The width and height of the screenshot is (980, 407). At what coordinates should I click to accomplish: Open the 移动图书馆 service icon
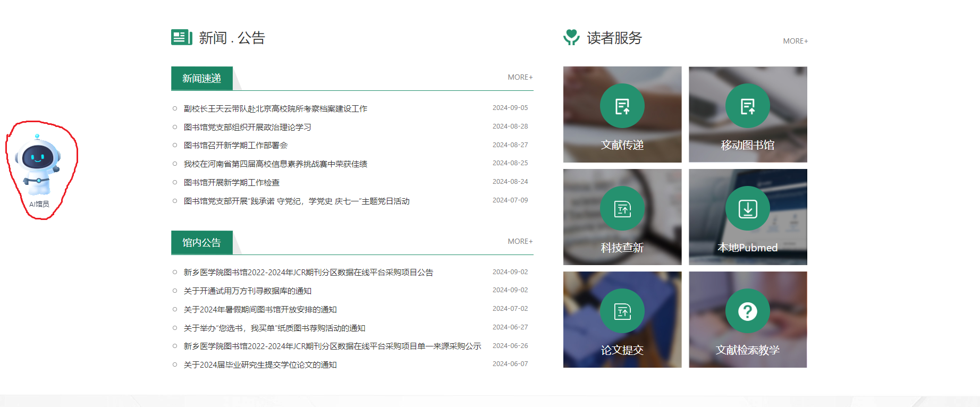click(747, 106)
